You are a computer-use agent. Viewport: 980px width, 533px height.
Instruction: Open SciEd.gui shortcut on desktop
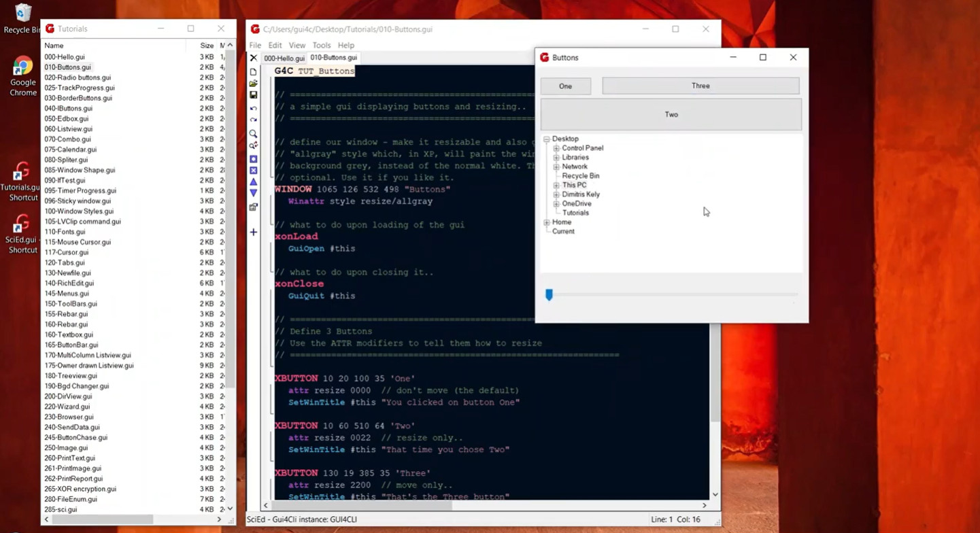(21, 234)
